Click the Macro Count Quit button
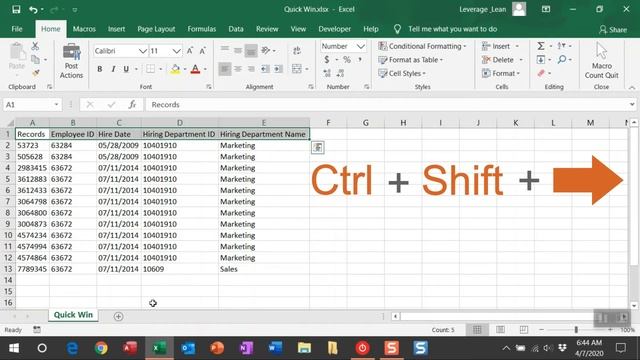640x360 pixels. click(601, 61)
